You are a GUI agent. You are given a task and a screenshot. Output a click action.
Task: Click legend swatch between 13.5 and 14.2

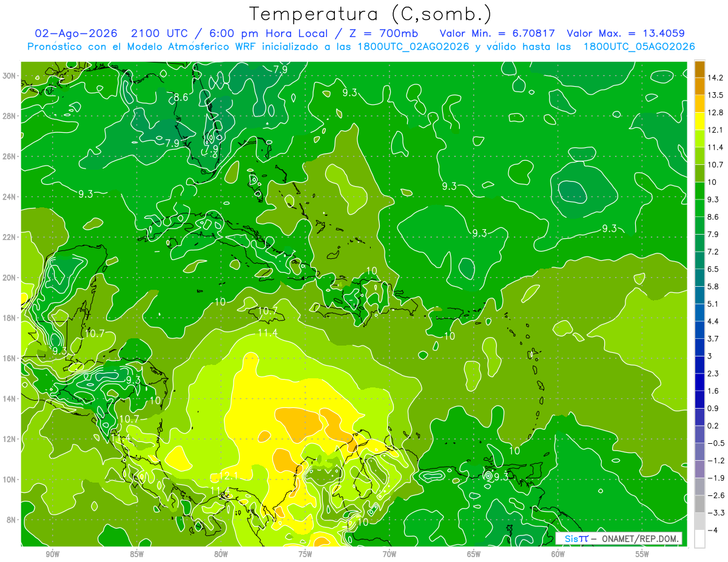[699, 86]
